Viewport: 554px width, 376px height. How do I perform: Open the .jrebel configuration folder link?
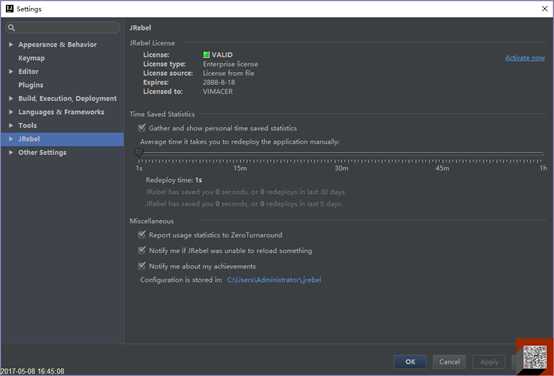tap(274, 280)
